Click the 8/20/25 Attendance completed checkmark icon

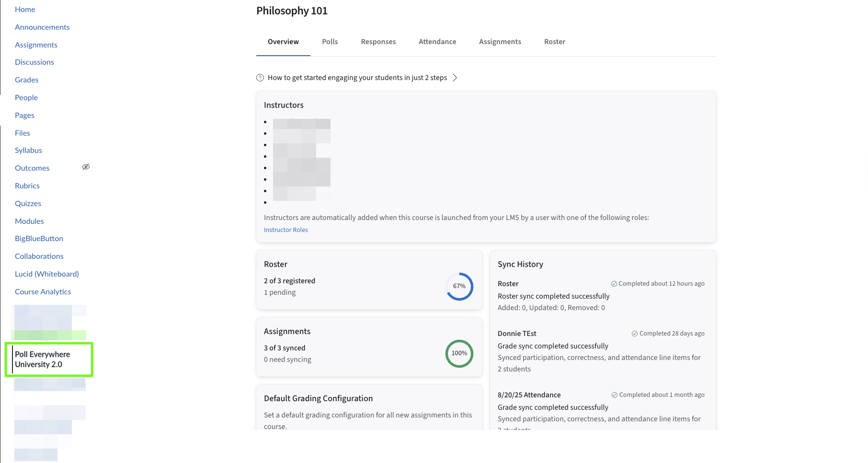(615, 395)
